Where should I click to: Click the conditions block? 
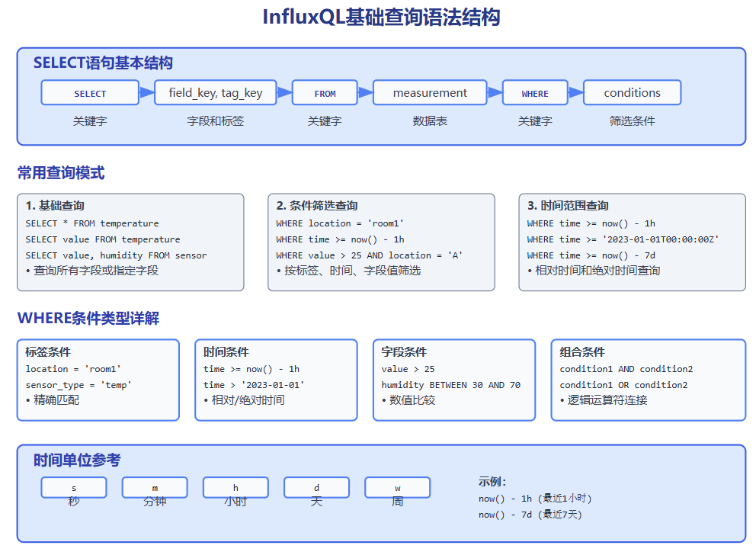[632, 92]
